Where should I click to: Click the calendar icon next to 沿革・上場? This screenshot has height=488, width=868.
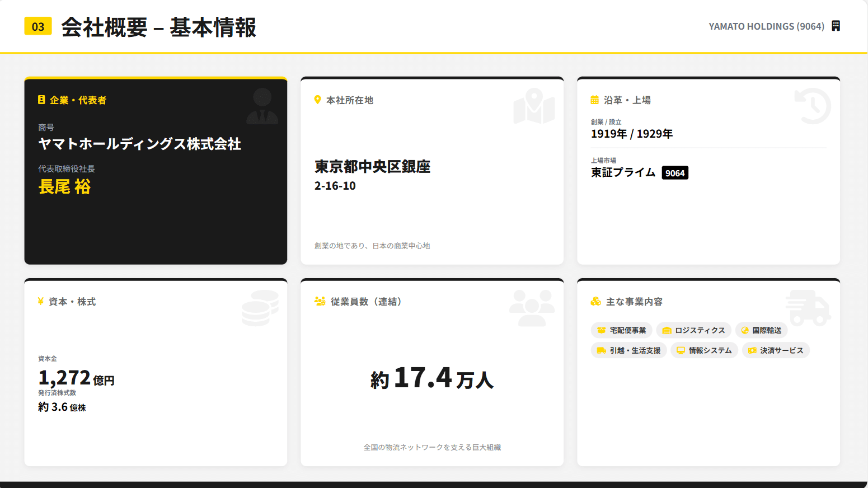[594, 100]
